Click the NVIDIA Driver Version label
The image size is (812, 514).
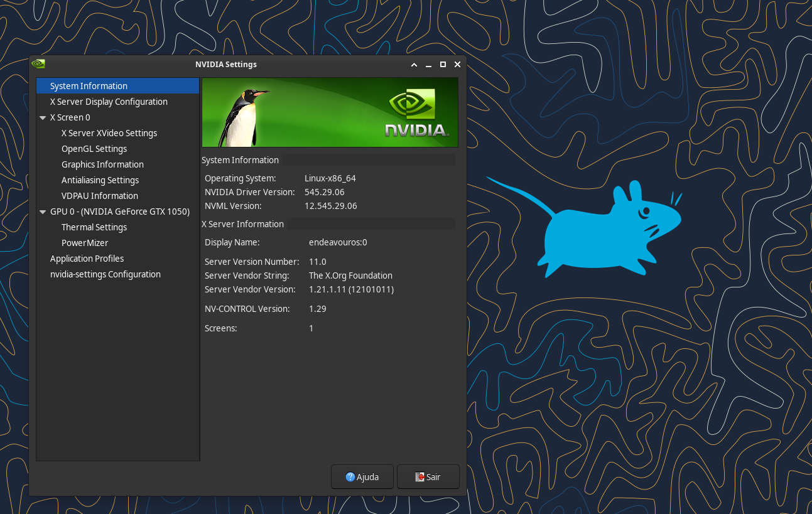coord(249,192)
